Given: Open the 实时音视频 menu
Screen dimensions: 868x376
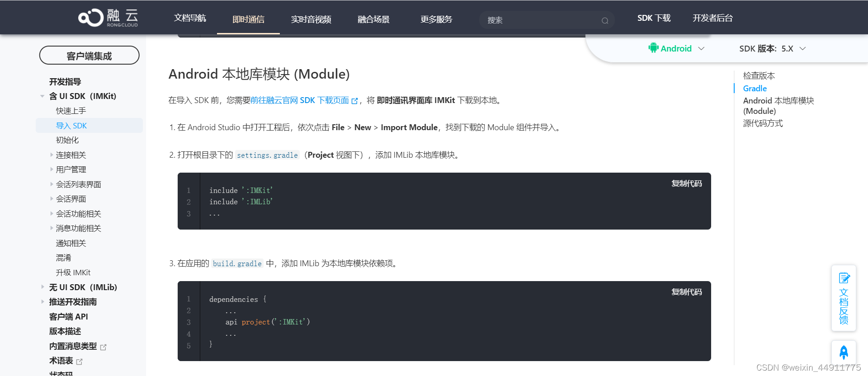Looking at the screenshot, I should tap(311, 19).
